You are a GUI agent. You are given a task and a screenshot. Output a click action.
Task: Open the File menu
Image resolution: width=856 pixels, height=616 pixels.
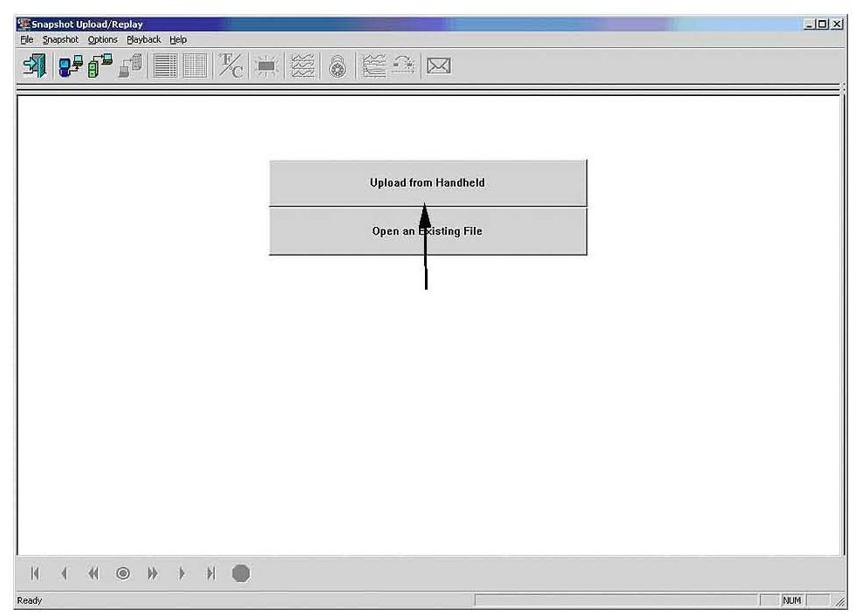(26, 40)
